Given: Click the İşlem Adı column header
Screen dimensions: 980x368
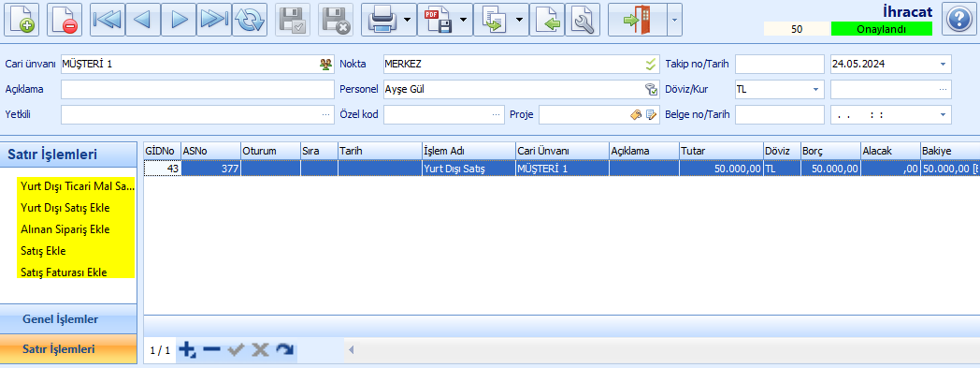Looking at the screenshot, I should (x=468, y=151).
